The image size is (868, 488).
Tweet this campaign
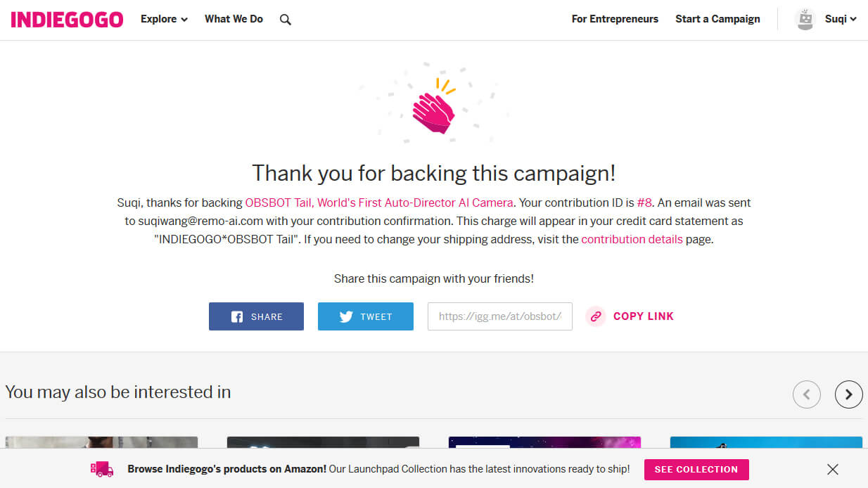tap(365, 316)
